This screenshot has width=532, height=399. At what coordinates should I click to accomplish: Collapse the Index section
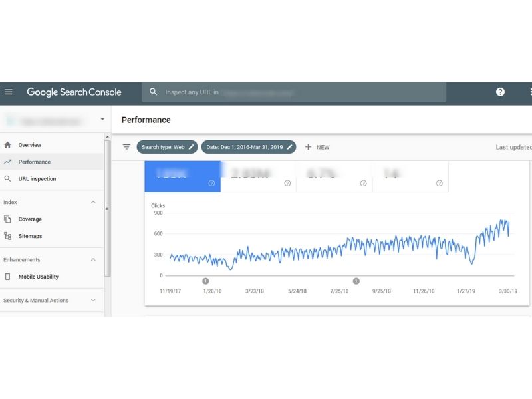93,202
